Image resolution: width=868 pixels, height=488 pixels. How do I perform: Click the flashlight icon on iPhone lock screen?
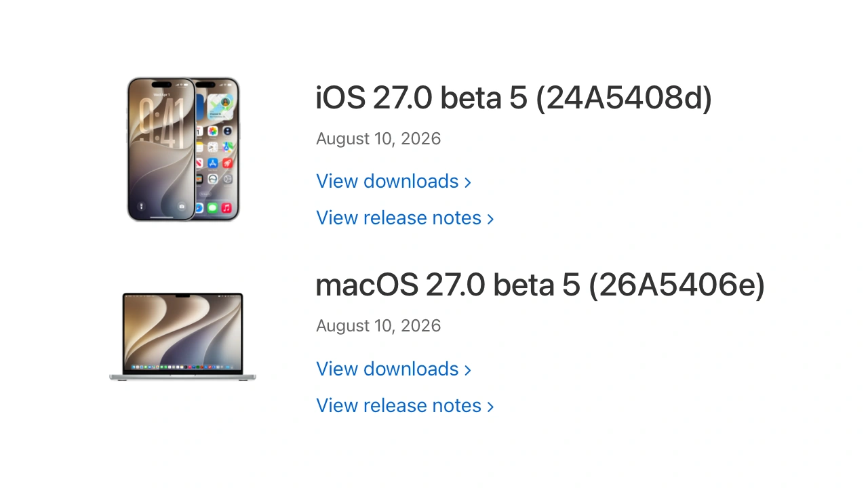tap(141, 206)
